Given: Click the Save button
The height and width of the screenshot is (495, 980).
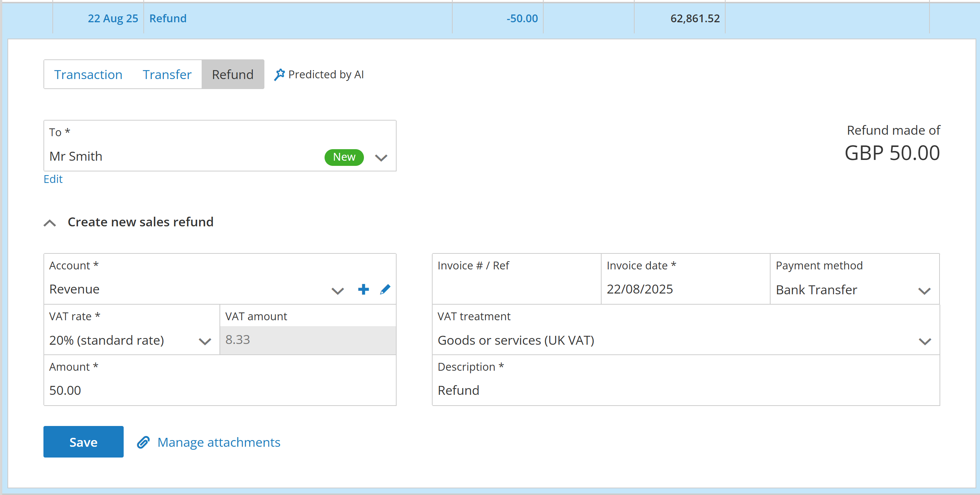Looking at the screenshot, I should click(x=83, y=442).
